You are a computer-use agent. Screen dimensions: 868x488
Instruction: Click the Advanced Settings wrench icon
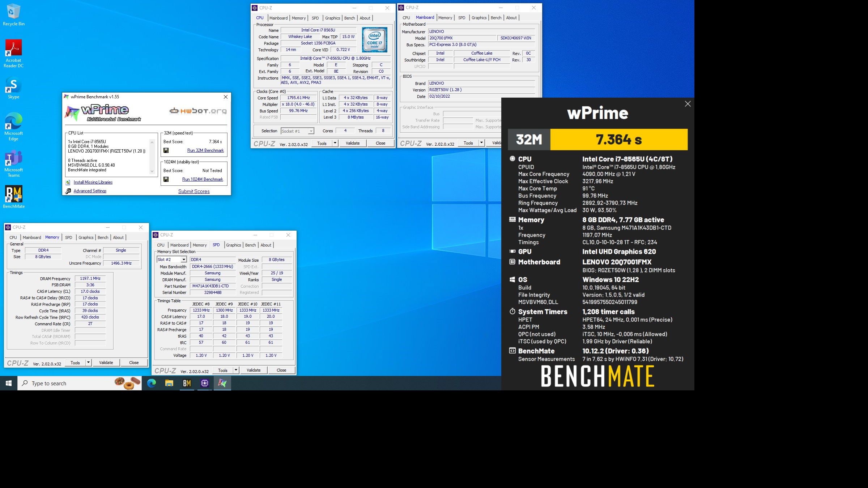[68, 191]
